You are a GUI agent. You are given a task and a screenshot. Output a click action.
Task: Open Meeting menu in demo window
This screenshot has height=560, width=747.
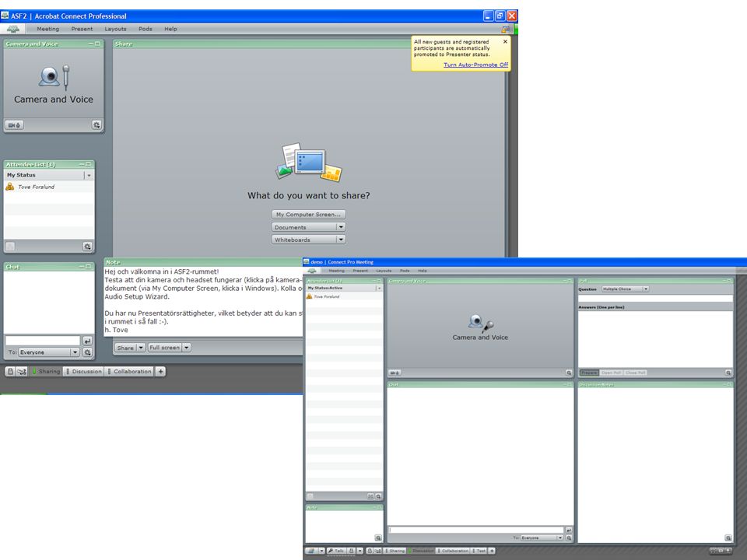(336, 271)
